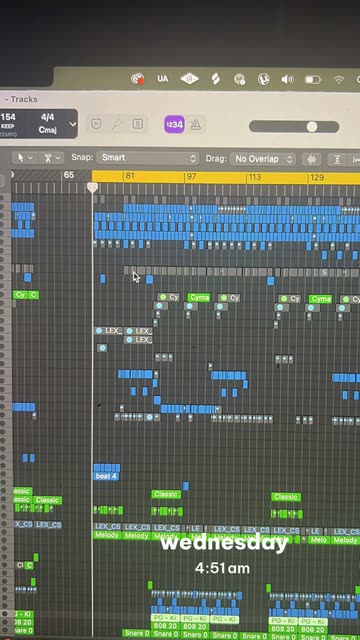Select the Cyma region just after bar 97
Screen dimensions: 360x640
tap(199, 298)
